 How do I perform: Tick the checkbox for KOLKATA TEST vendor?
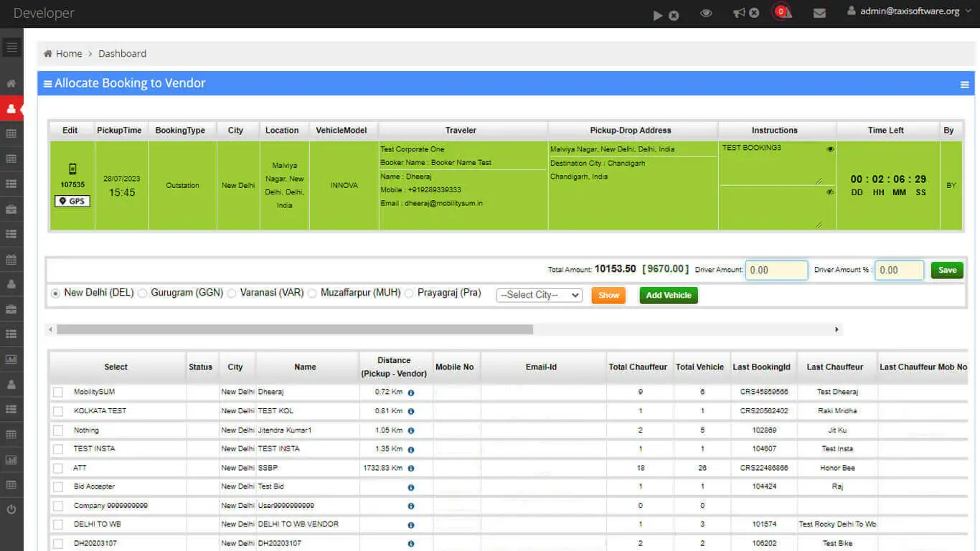coord(58,411)
